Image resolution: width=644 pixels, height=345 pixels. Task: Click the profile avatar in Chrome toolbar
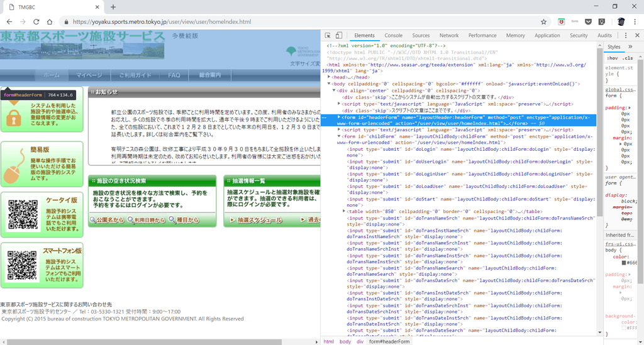621,22
